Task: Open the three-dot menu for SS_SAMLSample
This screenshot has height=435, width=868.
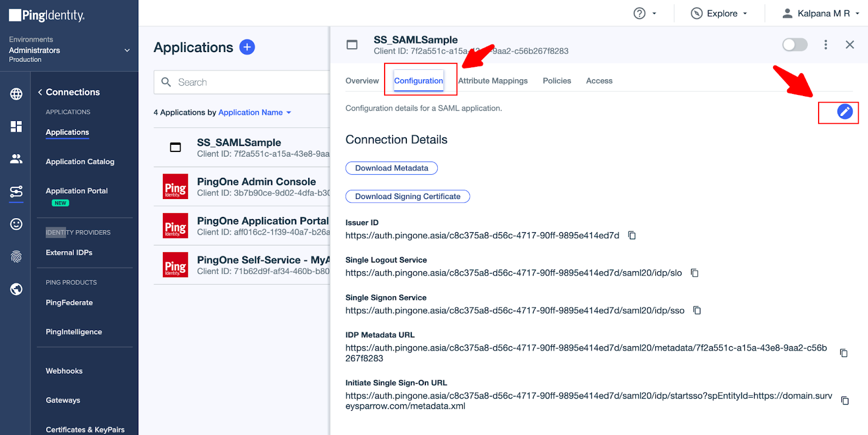Action: 826,45
